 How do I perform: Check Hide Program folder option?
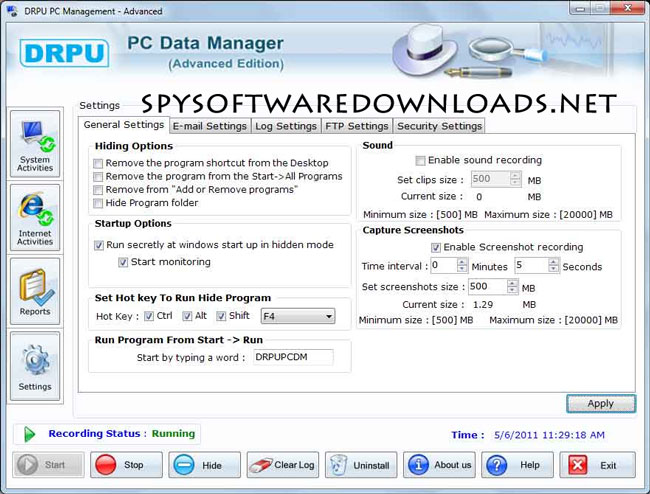click(98, 203)
